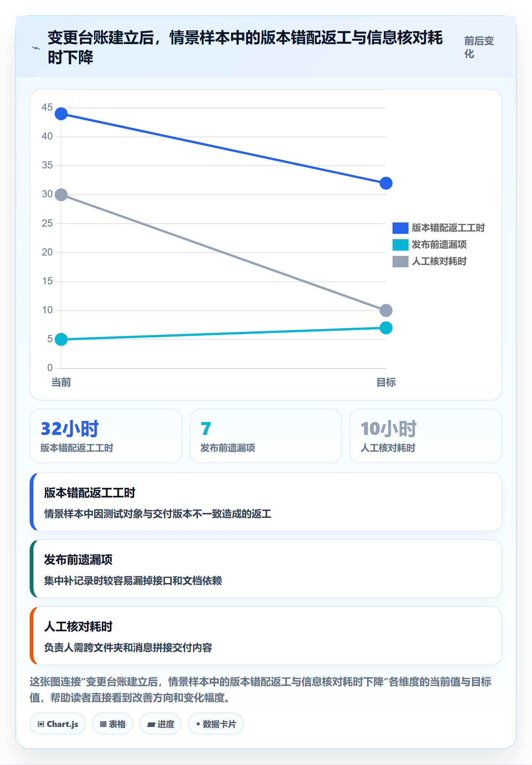
Task: Click the 前后变化 header badge
Action: pos(479,47)
